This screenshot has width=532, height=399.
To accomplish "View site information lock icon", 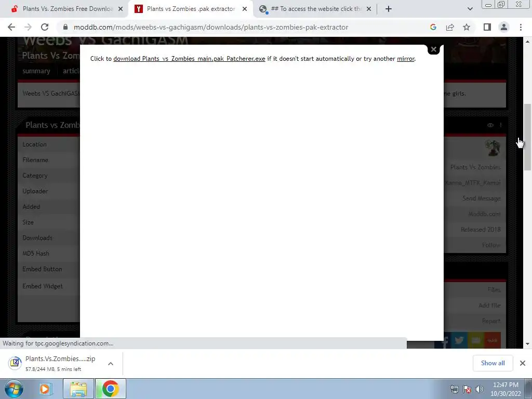I will (x=65, y=27).
